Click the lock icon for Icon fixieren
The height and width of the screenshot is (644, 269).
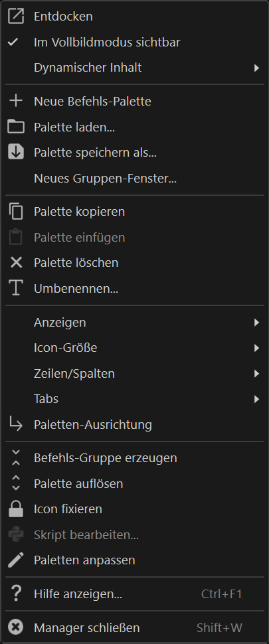pos(16,509)
